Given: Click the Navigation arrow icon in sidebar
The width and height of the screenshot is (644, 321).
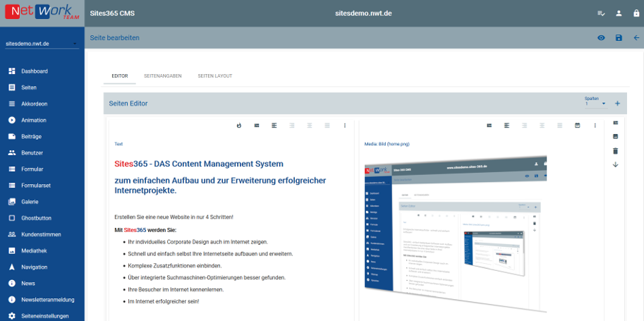Looking at the screenshot, I should pos(12,267).
